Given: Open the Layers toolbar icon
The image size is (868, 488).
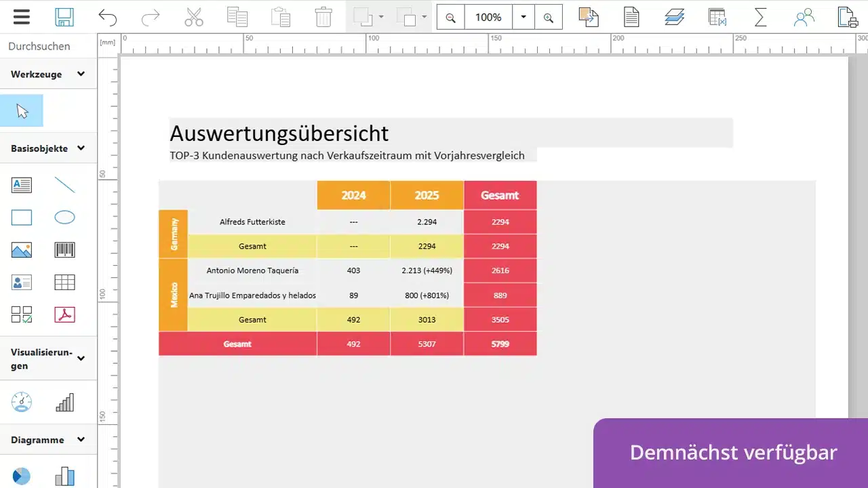Looking at the screenshot, I should [x=674, y=17].
